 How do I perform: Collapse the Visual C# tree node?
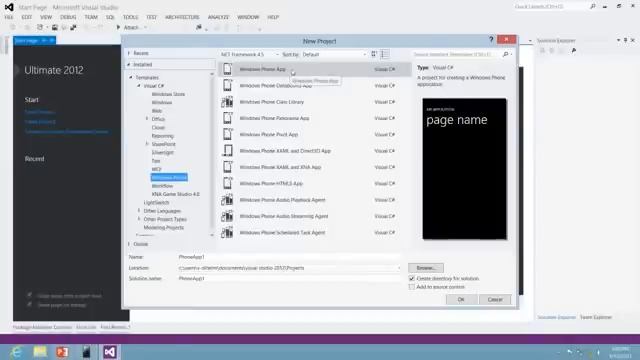click(x=139, y=86)
